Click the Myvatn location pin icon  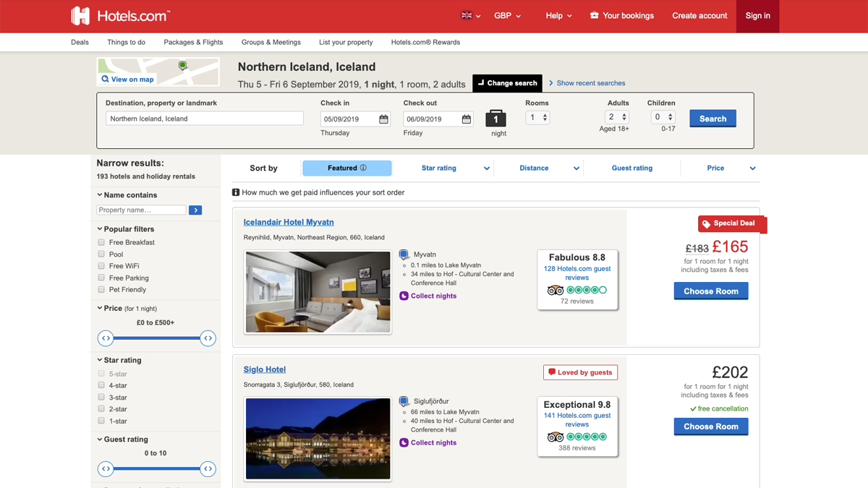coord(404,255)
